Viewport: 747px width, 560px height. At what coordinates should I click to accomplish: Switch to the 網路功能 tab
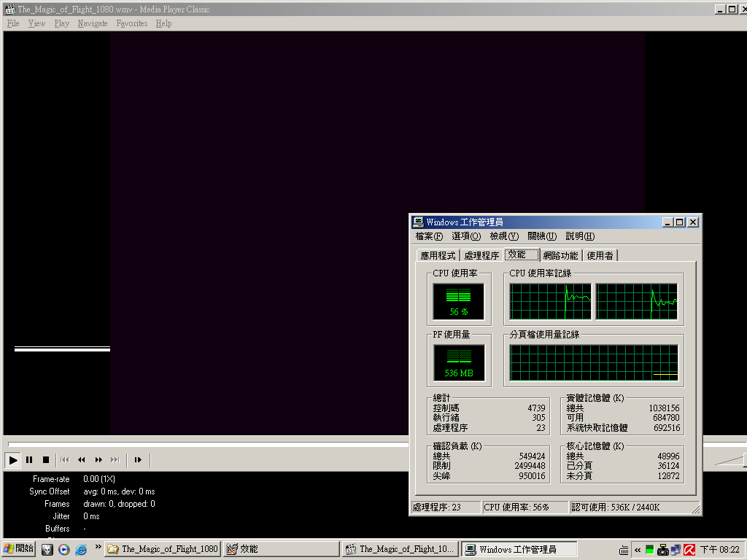coord(560,255)
